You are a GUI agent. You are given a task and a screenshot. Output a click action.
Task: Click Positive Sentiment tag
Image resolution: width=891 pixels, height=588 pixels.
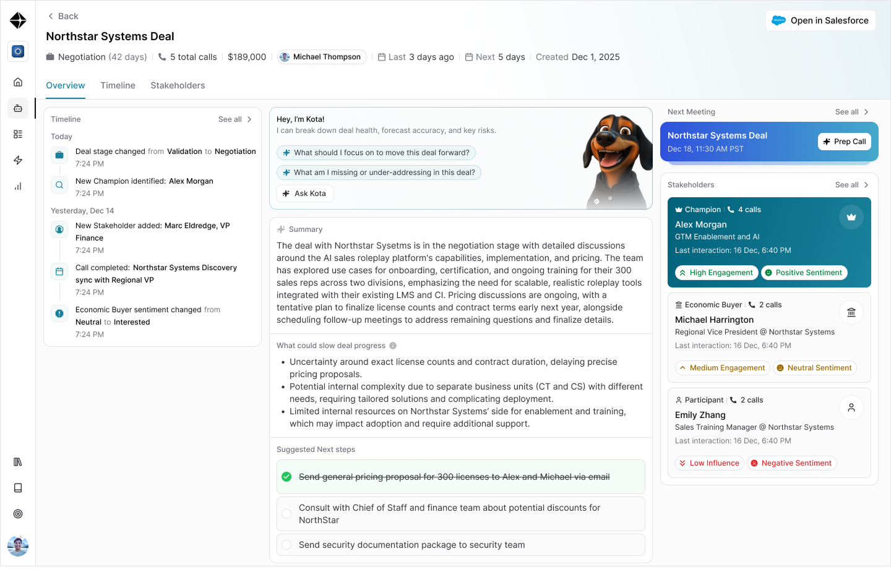[804, 273]
